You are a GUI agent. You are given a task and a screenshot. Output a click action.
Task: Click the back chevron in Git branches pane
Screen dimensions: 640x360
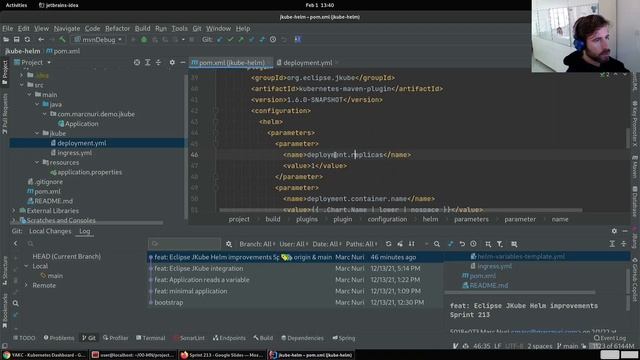(16, 244)
